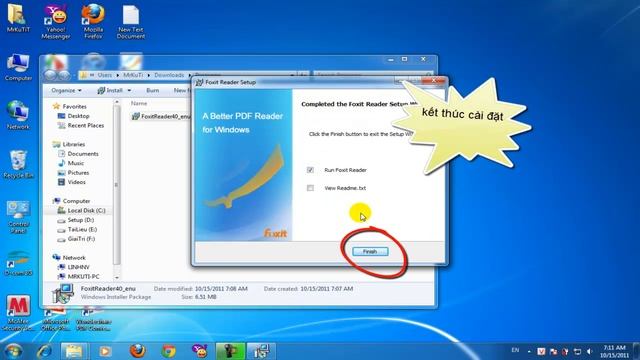640x360 pixels.
Task: Click MrKuTi in the address breadcrumb
Action: [x=133, y=75]
